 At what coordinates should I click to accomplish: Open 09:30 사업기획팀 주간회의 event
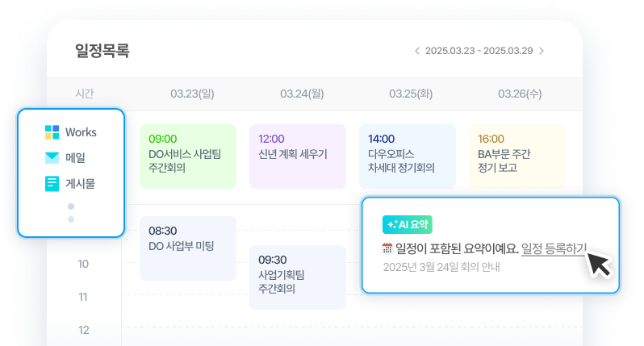point(298,277)
